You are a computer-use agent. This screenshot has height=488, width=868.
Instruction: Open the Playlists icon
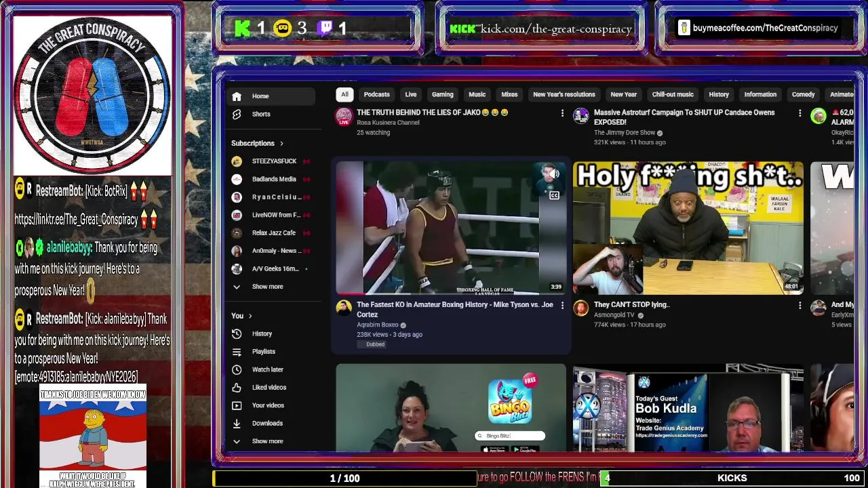237,352
